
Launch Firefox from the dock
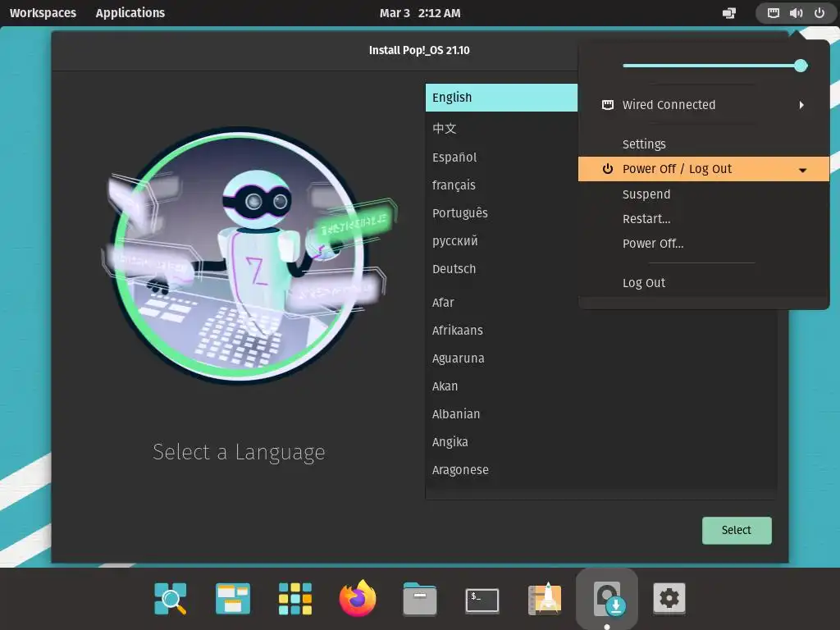(358, 598)
